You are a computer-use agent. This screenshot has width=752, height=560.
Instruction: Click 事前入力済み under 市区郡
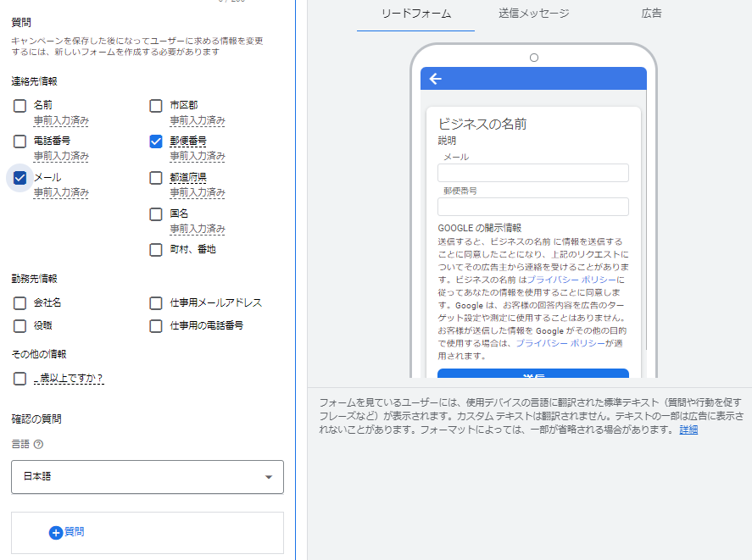[197, 120]
